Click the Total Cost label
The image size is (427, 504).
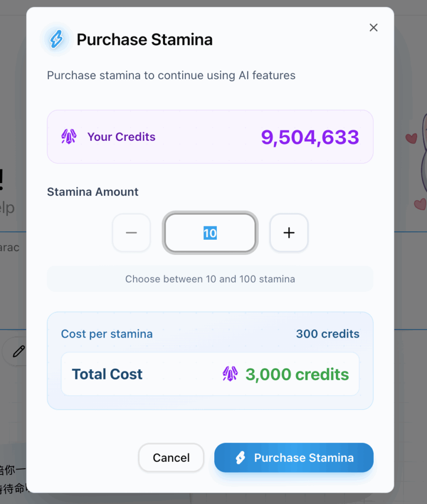tap(107, 374)
